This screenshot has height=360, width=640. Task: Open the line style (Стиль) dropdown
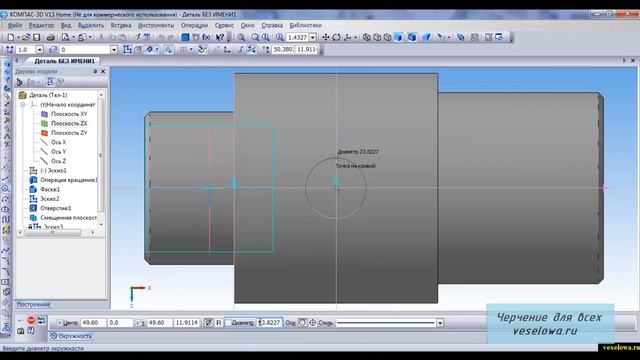tap(440, 322)
